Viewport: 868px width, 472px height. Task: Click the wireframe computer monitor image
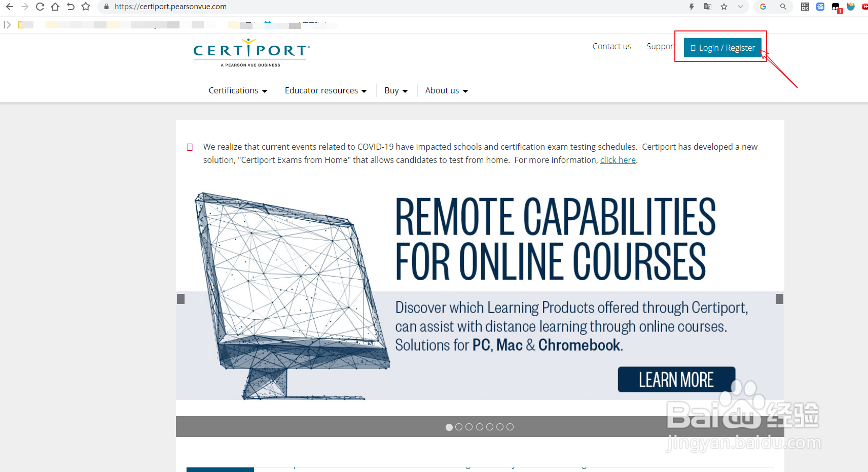point(292,296)
